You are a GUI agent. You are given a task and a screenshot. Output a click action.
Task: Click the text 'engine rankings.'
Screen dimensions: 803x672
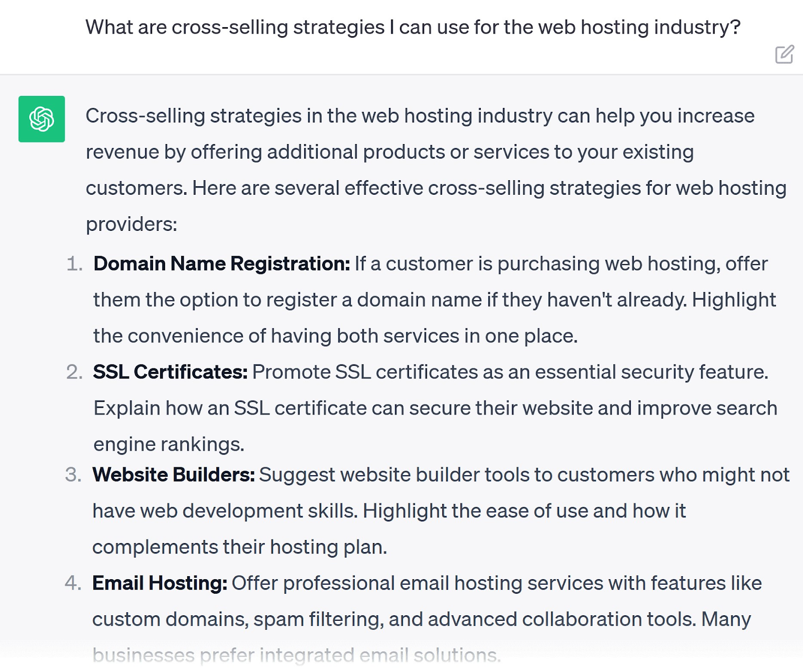pyautogui.click(x=169, y=445)
